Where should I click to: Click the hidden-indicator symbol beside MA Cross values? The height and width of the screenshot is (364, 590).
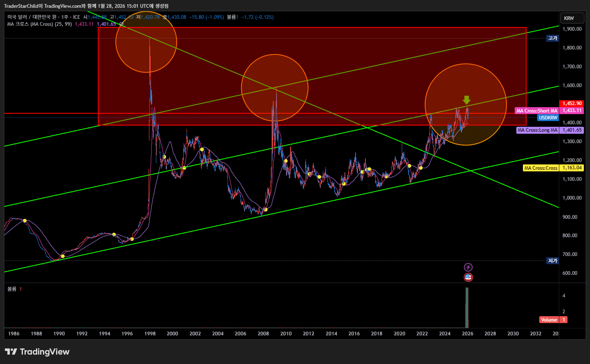[x=122, y=24]
